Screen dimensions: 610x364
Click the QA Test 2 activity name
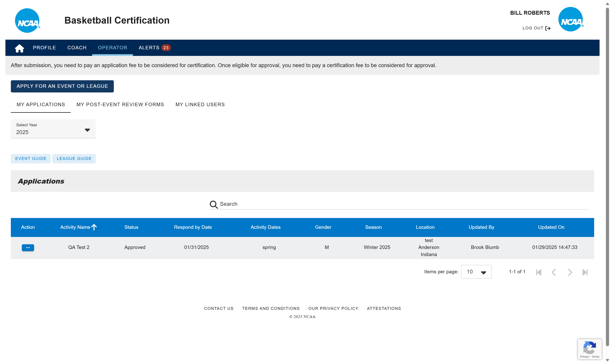tap(79, 247)
